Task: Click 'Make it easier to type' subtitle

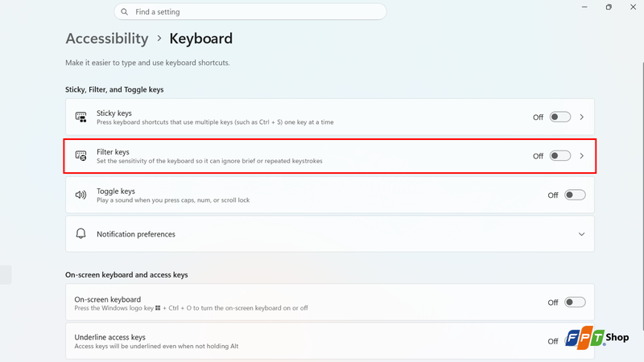Action: click(147, 63)
